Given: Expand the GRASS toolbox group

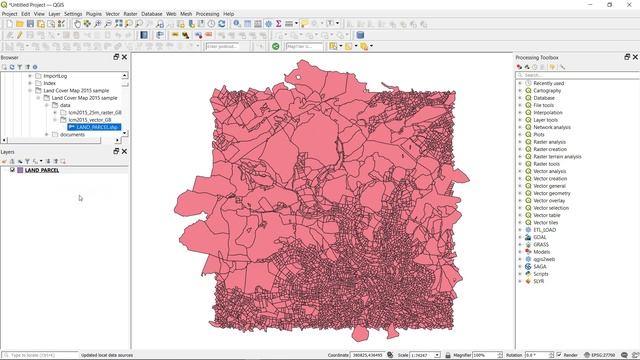Looking at the screenshot, I should tap(520, 244).
